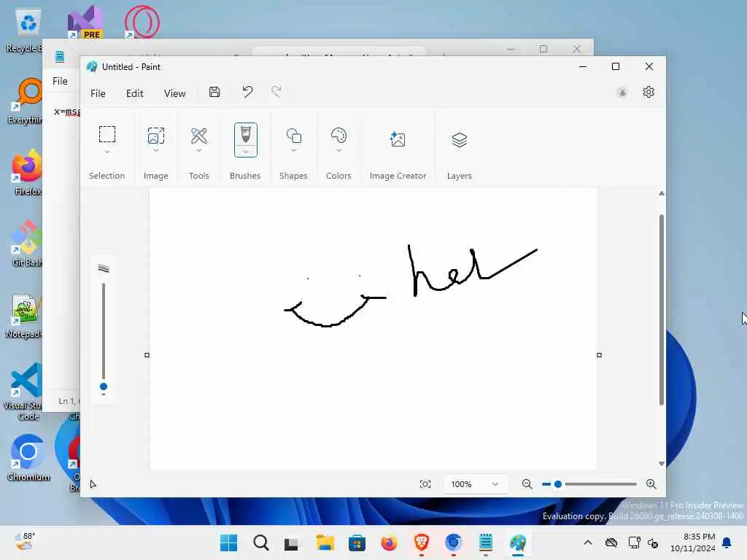This screenshot has width=747, height=560.
Task: Expand the Shapes dropdown chevron
Action: [x=293, y=150]
